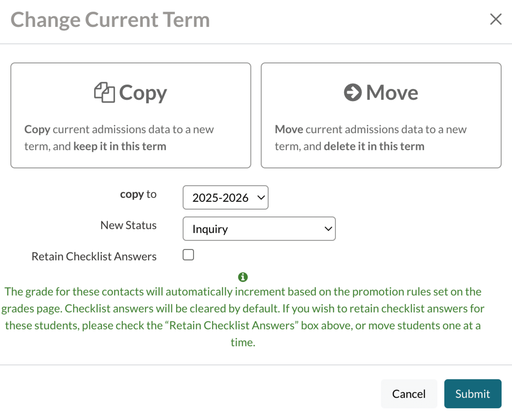Click the chevron arrow of the Inquiry selector

pyautogui.click(x=328, y=229)
